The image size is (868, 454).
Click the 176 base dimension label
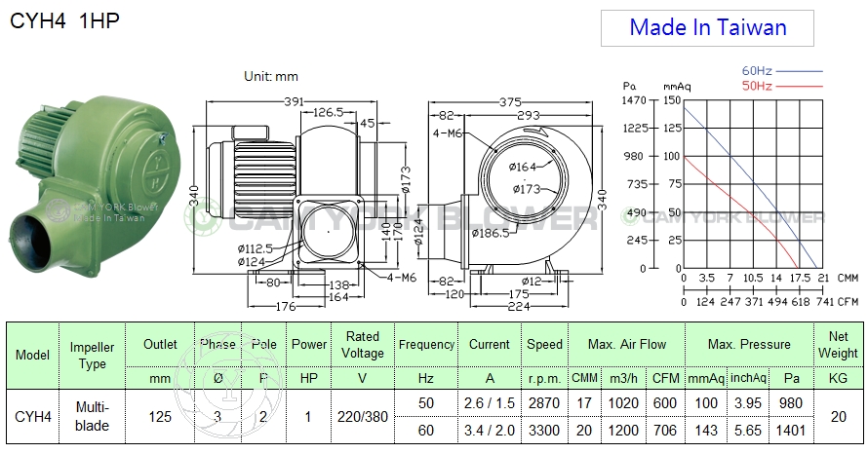285,306
